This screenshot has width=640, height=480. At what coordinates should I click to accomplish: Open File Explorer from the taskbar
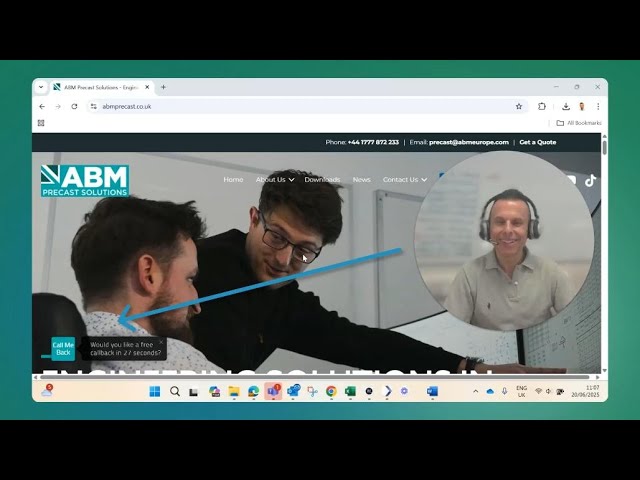[x=234, y=391]
